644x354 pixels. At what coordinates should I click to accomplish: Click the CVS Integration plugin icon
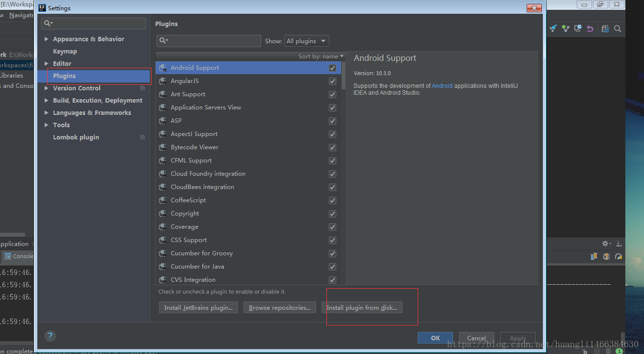[x=163, y=280]
